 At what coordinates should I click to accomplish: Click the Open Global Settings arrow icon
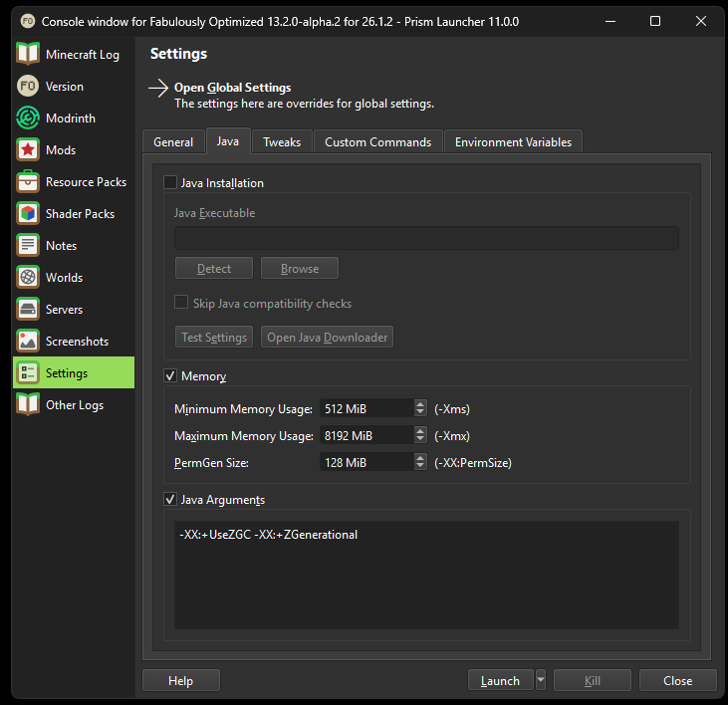(158, 89)
